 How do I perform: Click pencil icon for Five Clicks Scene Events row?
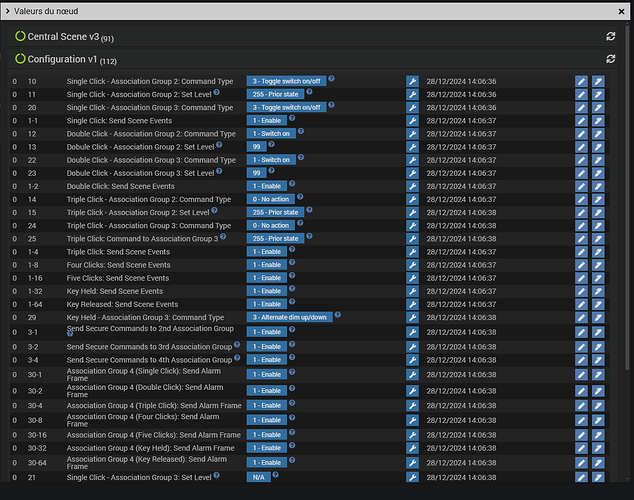pyautogui.click(x=582, y=278)
